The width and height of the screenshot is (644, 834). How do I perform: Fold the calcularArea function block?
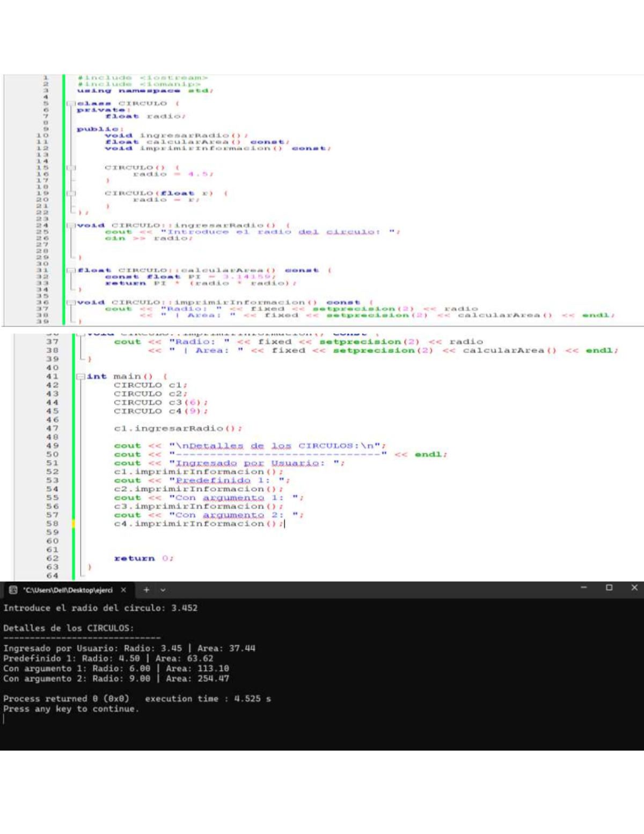click(x=70, y=271)
